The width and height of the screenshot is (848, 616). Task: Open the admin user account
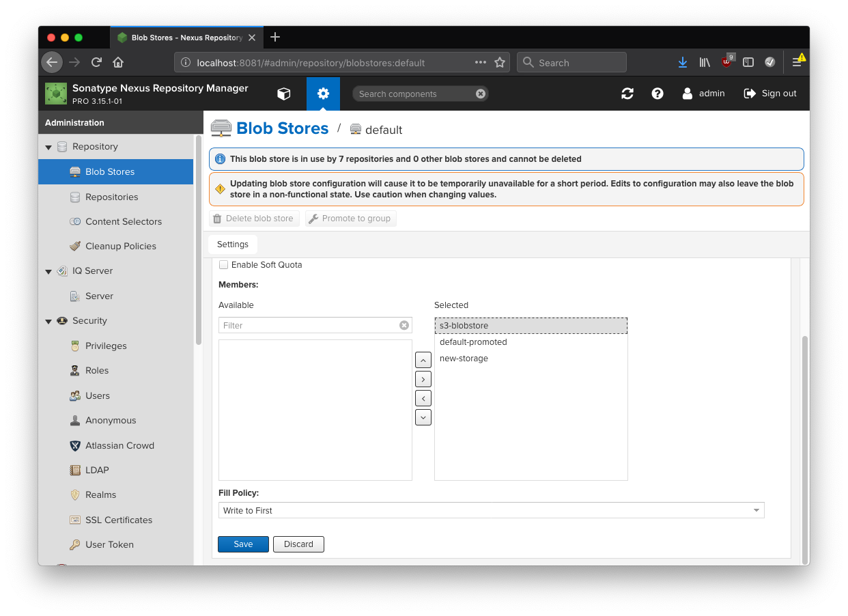[x=703, y=94]
